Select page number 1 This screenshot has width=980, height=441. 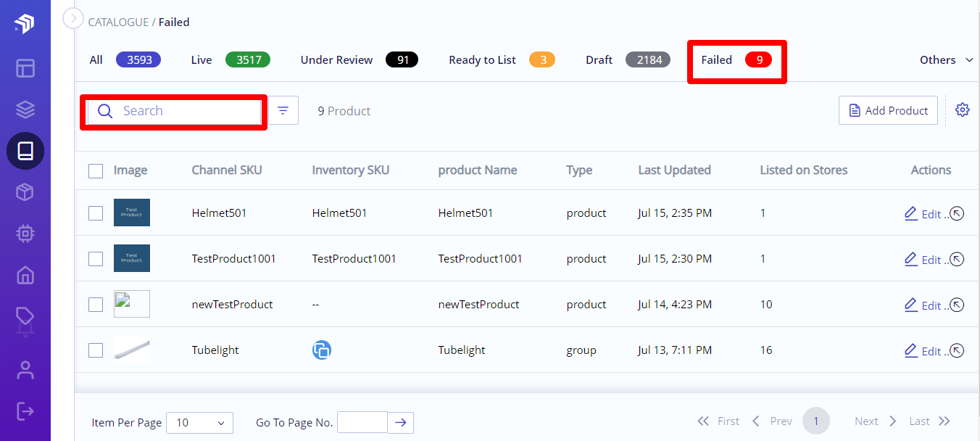pyautogui.click(x=816, y=421)
